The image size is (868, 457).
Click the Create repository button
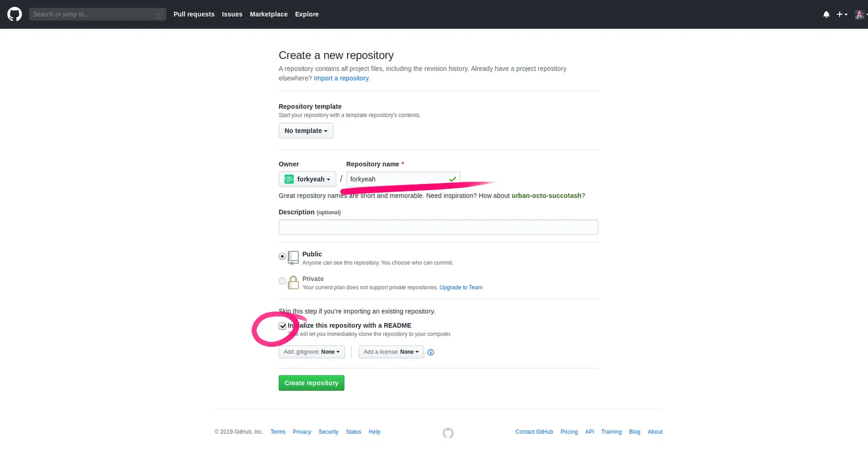point(311,383)
